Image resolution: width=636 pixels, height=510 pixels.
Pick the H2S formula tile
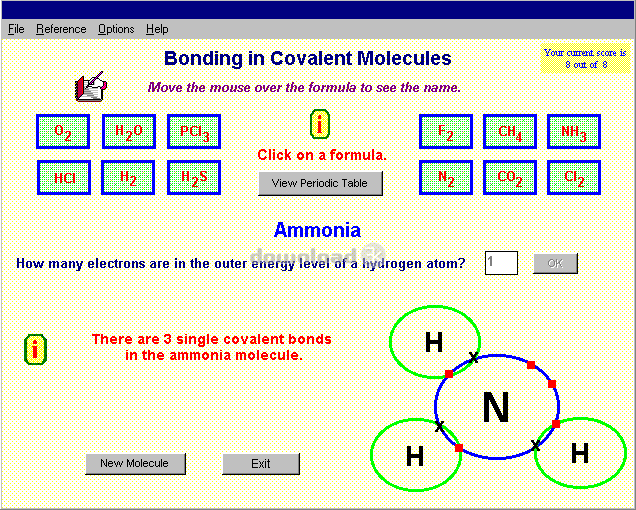(x=194, y=177)
